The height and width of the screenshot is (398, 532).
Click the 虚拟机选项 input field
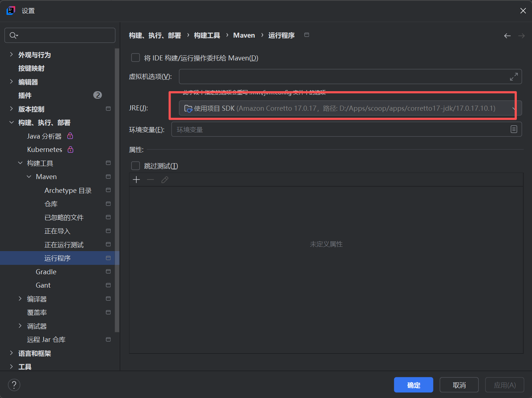tap(350, 77)
